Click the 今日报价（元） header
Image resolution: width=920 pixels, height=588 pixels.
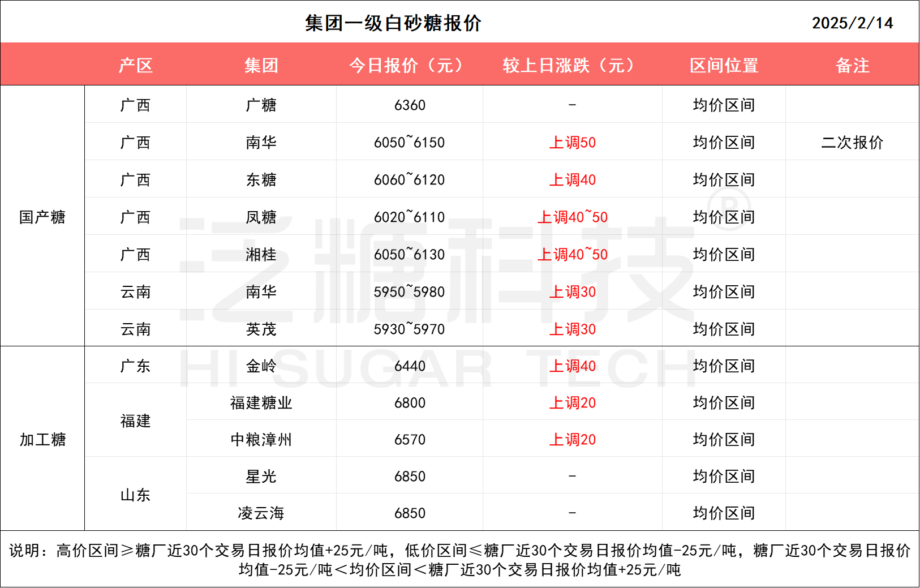pos(409,66)
